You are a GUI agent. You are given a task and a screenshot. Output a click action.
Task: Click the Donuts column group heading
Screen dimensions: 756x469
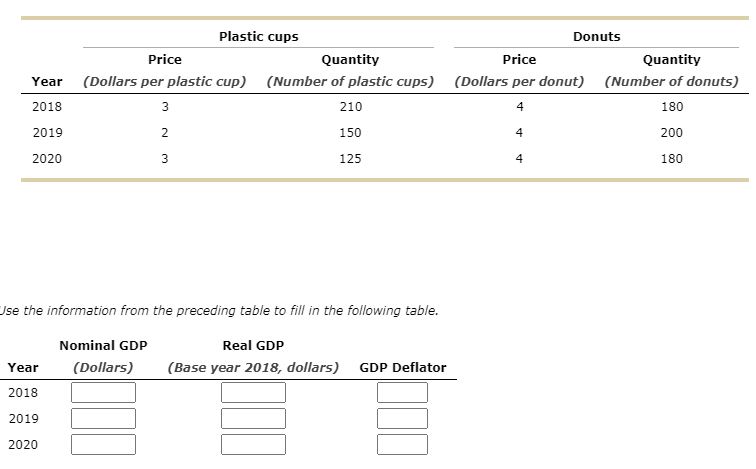click(x=596, y=37)
